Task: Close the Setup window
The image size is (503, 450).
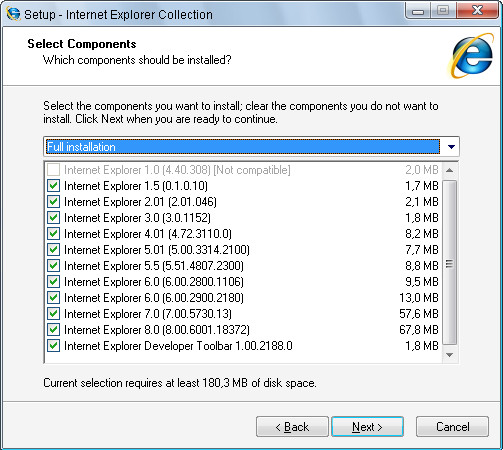Action: [478, 11]
